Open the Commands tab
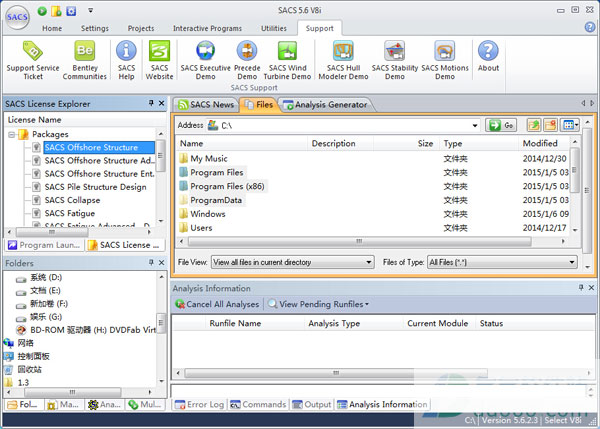The height and width of the screenshot is (429, 600). pos(258,404)
